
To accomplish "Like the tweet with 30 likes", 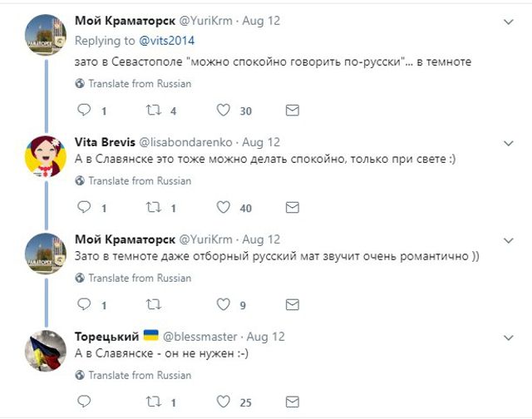I will [224, 111].
